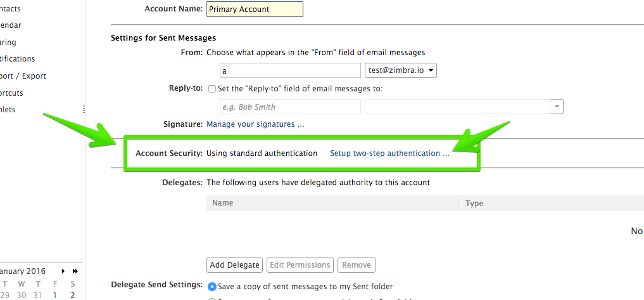Click the sidebar resize handle
The width and height of the screenshot is (644, 300).
pos(84,109)
